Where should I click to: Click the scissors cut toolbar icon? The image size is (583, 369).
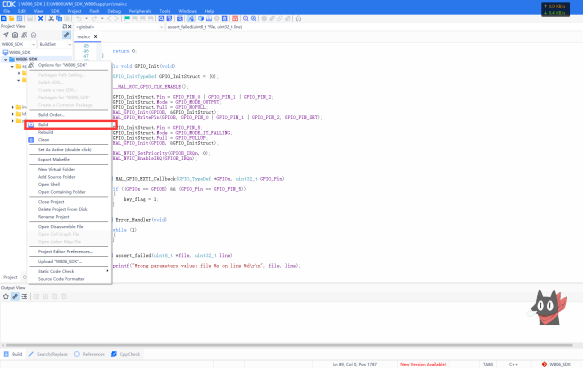(x=51, y=19)
